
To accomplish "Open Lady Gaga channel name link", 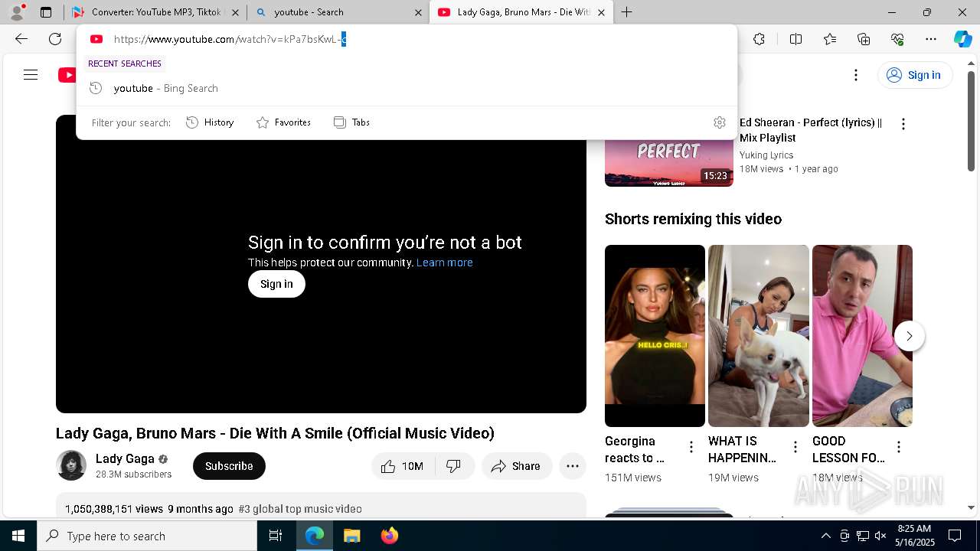I will [x=125, y=458].
